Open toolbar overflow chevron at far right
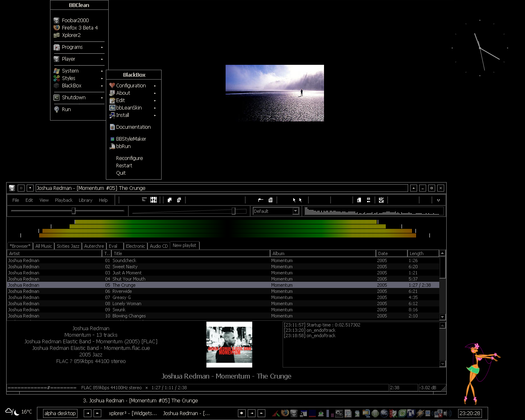 click(x=438, y=200)
